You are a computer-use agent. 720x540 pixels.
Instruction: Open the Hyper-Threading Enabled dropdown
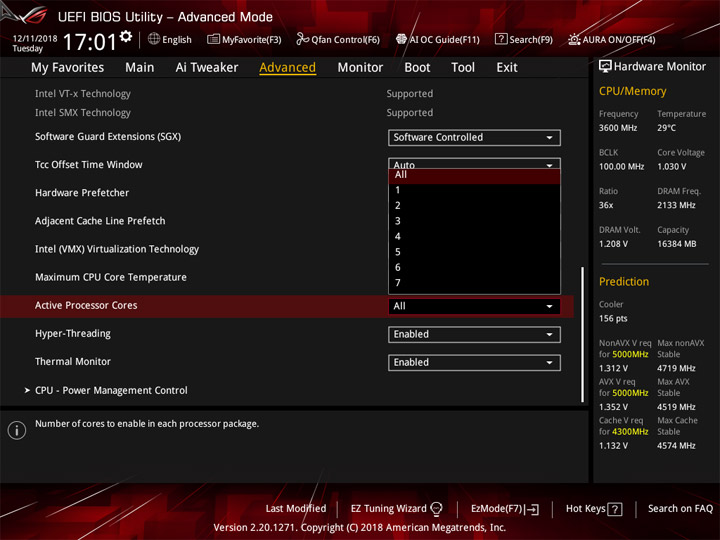(x=474, y=334)
